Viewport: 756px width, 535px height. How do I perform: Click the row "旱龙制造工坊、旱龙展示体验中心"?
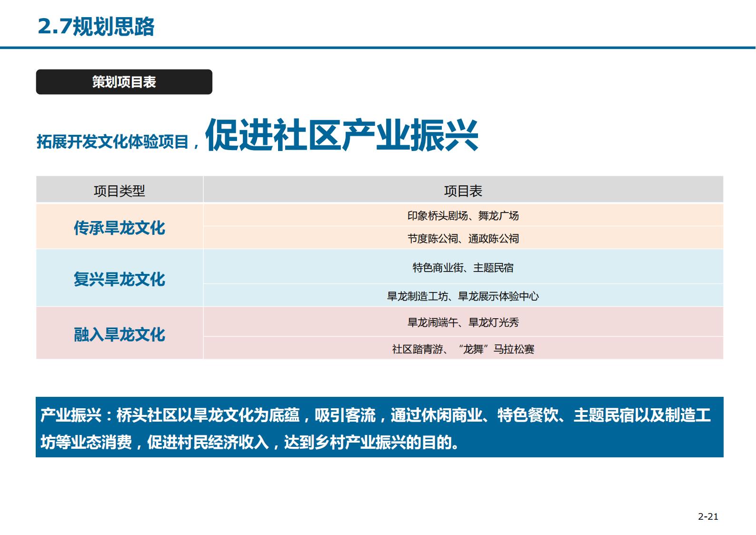pos(463,296)
